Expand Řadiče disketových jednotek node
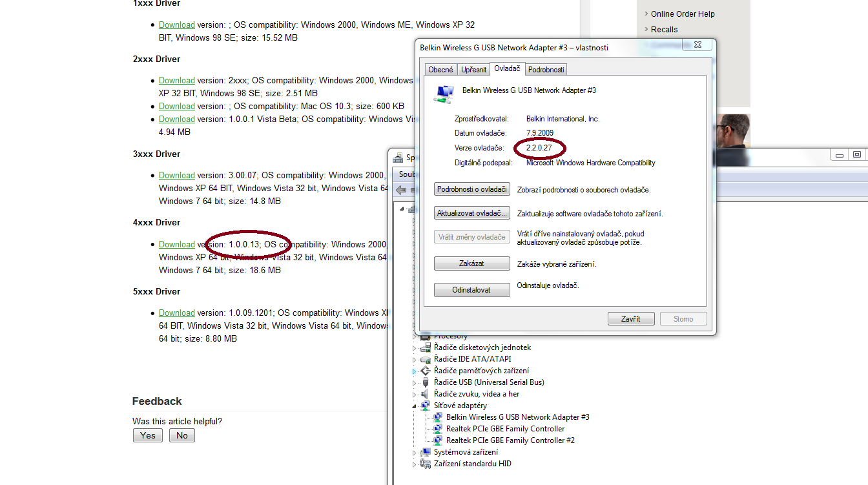Viewport: 868px width, 485px height. pyautogui.click(x=415, y=348)
